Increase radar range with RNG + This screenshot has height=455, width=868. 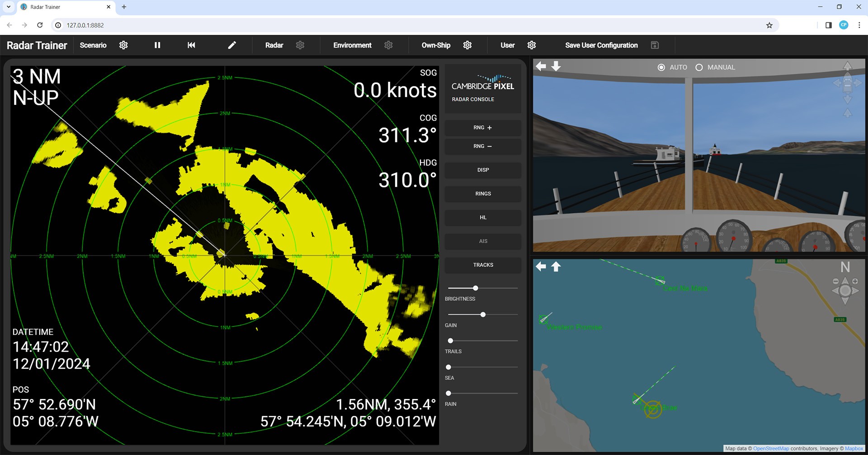[482, 127]
